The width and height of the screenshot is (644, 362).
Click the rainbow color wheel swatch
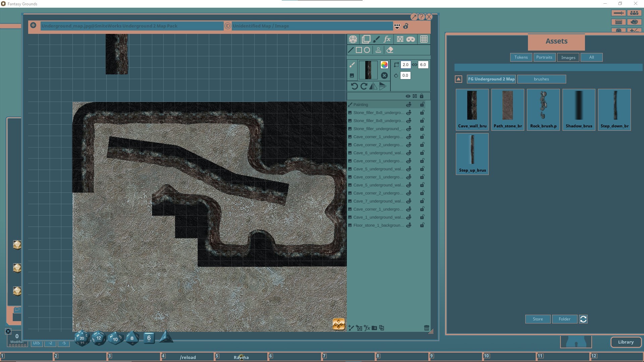(384, 65)
